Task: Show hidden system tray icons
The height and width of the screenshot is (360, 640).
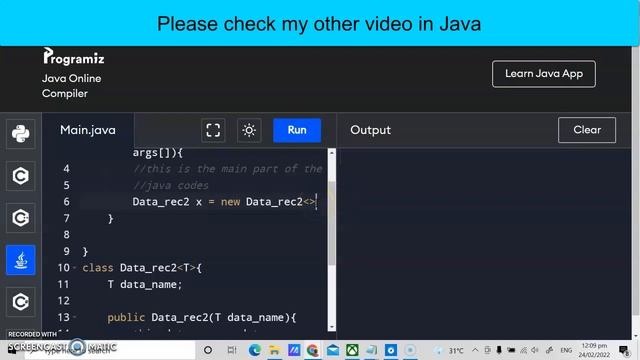Action: pyautogui.click(x=475, y=350)
